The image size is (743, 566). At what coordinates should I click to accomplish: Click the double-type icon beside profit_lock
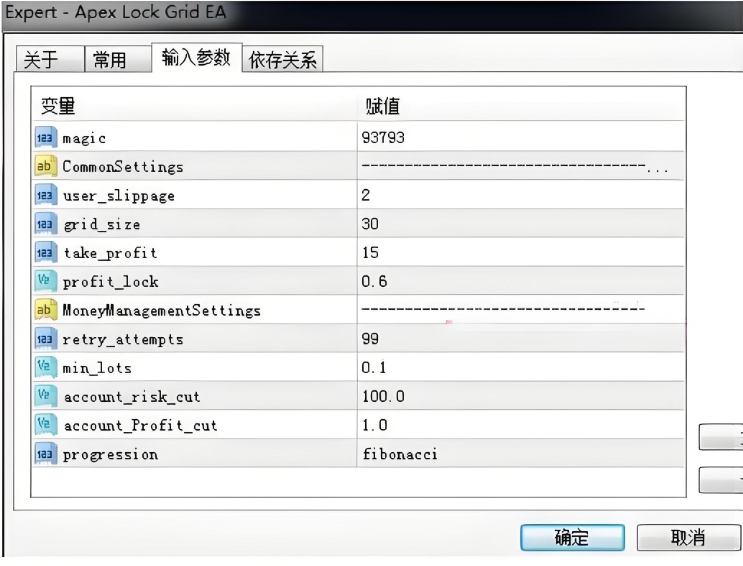coord(46,282)
